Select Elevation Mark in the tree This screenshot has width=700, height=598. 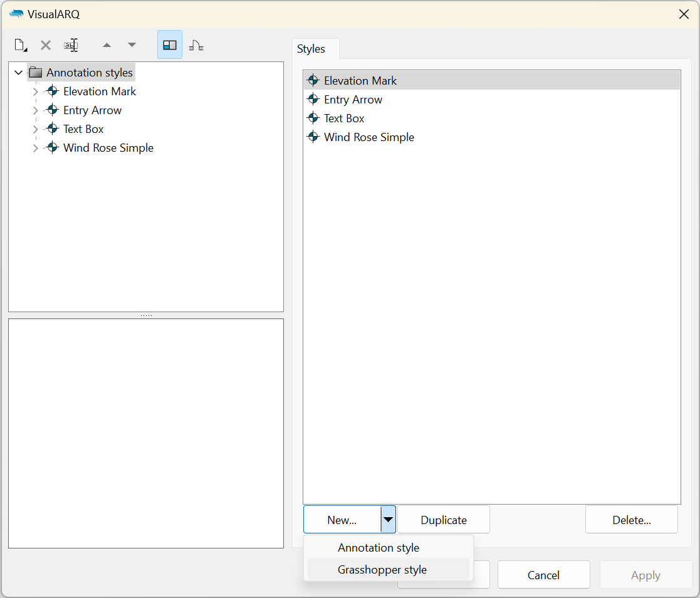click(x=100, y=92)
